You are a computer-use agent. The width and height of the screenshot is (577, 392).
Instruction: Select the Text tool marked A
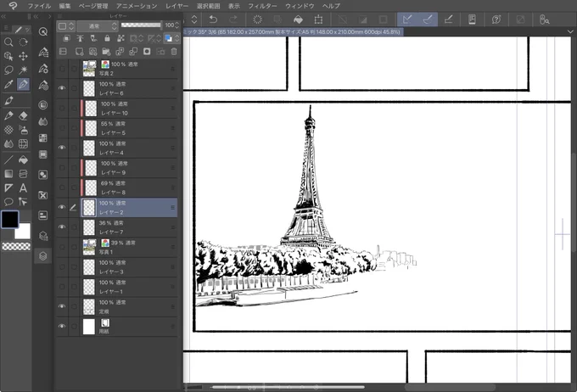(23, 188)
